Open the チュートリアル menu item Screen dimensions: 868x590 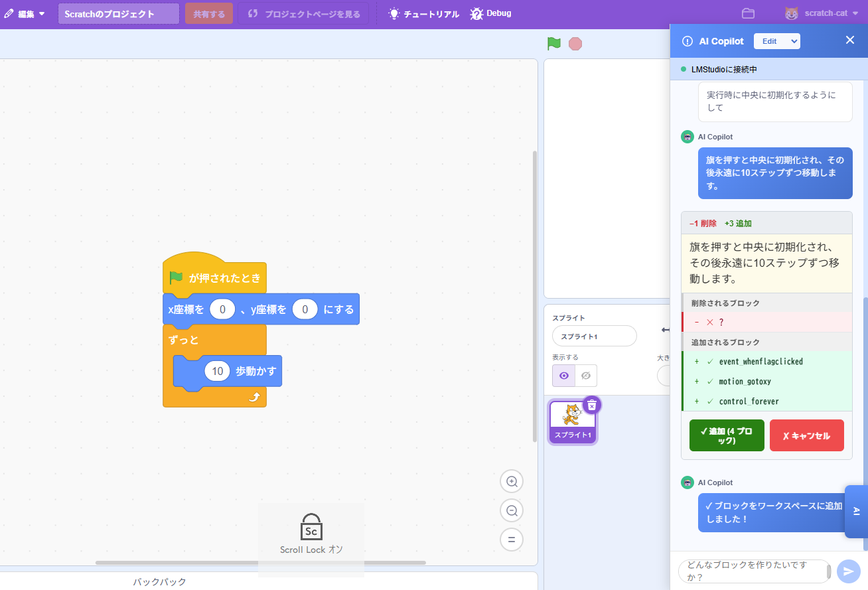point(424,13)
